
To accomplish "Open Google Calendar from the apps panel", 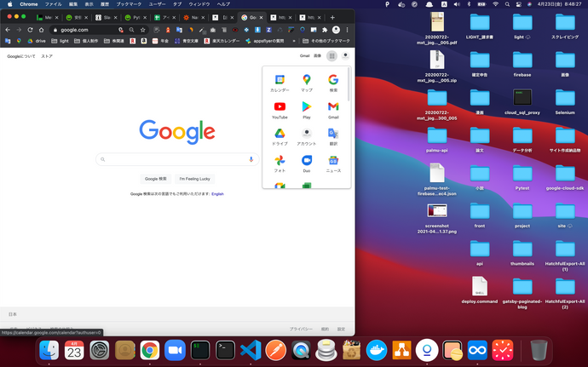I will tap(280, 81).
